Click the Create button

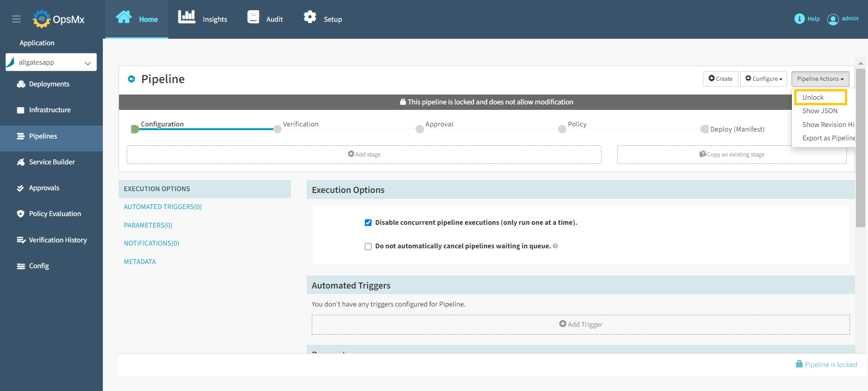tap(720, 79)
